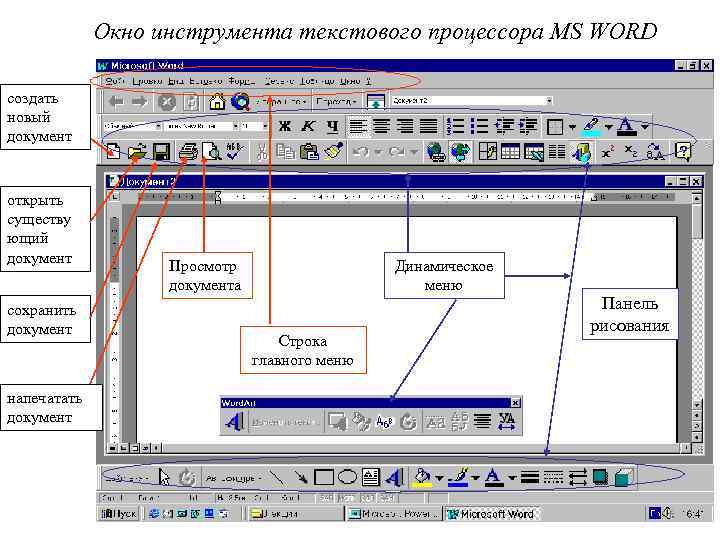This screenshot has height=540, width=720.
Task: Expand the Undo history arrow
Action: point(378,152)
